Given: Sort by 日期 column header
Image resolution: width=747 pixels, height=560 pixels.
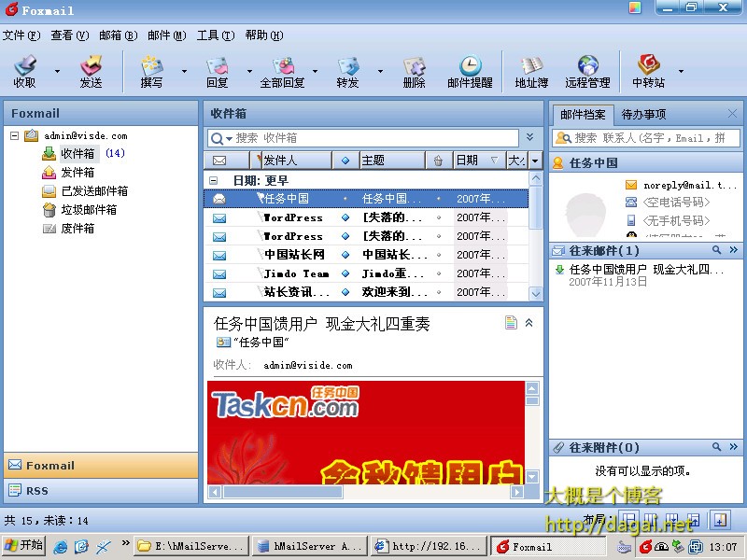Looking at the screenshot, I should tap(478, 161).
